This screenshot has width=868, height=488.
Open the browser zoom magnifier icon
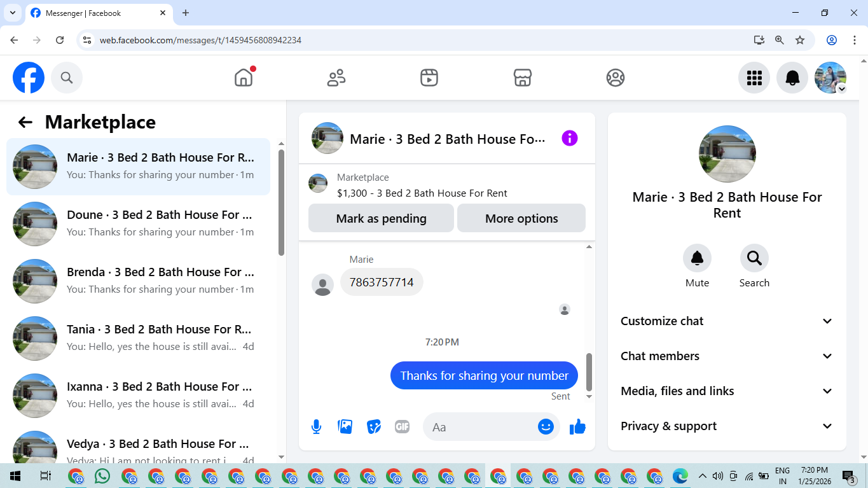pyautogui.click(x=780, y=40)
